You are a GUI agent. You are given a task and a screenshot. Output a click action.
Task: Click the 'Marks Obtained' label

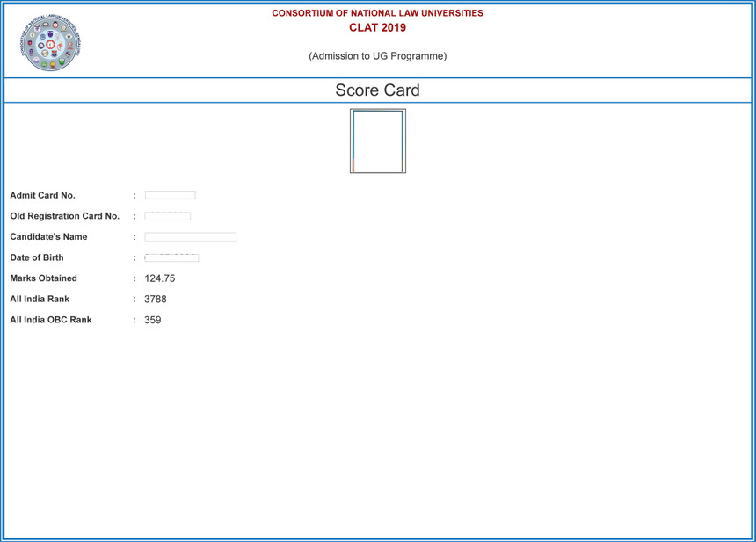pos(43,278)
